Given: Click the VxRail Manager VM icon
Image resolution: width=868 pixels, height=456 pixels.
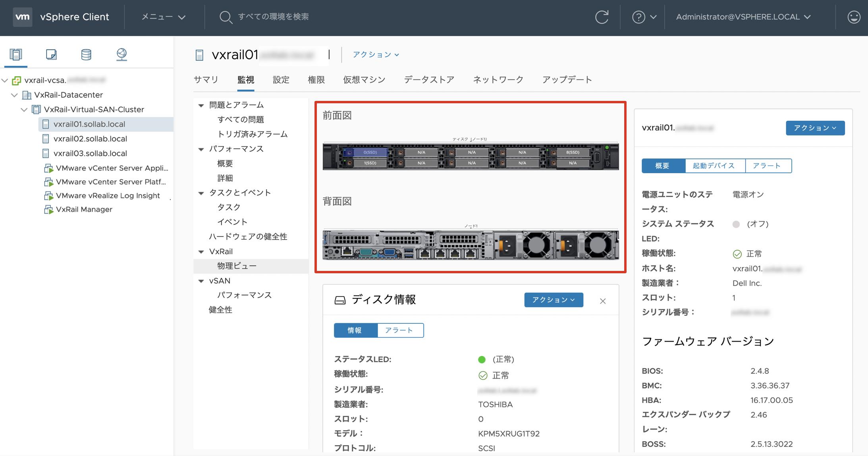Looking at the screenshot, I should click(x=48, y=209).
